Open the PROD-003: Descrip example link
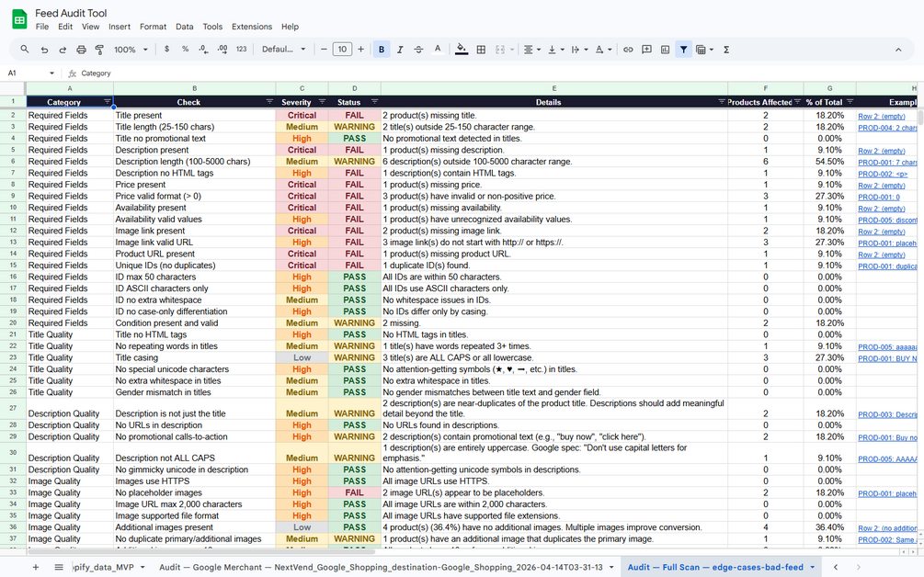The image size is (924, 577). click(887, 414)
